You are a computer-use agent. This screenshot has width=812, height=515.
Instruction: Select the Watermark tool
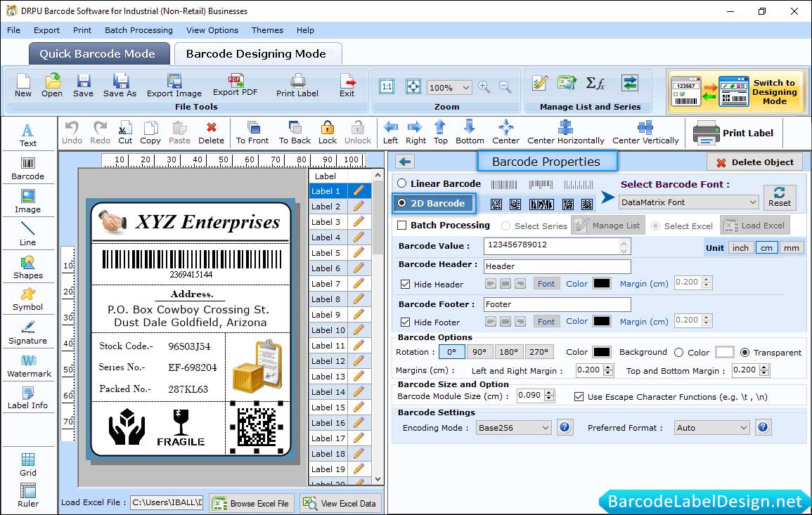click(x=29, y=366)
